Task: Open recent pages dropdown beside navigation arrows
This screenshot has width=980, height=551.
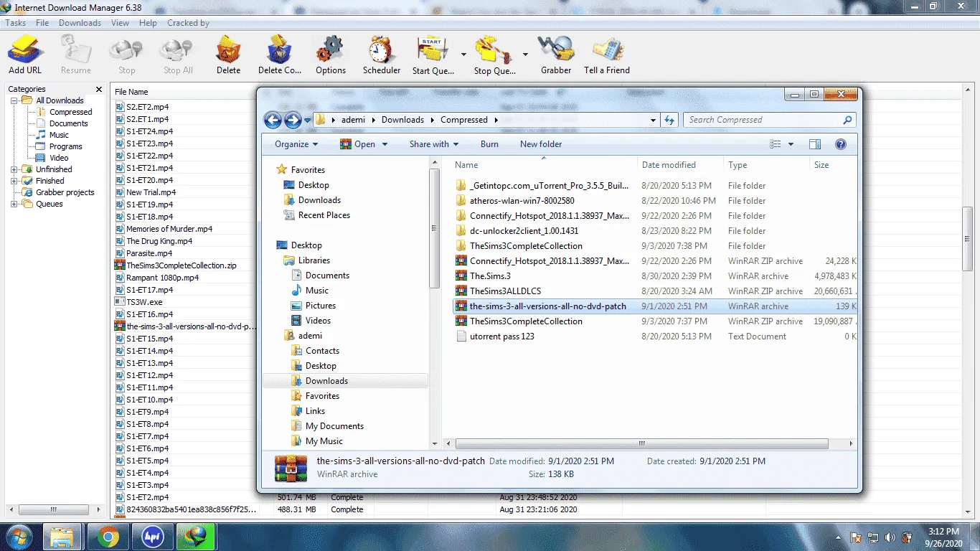Action: [308, 121]
